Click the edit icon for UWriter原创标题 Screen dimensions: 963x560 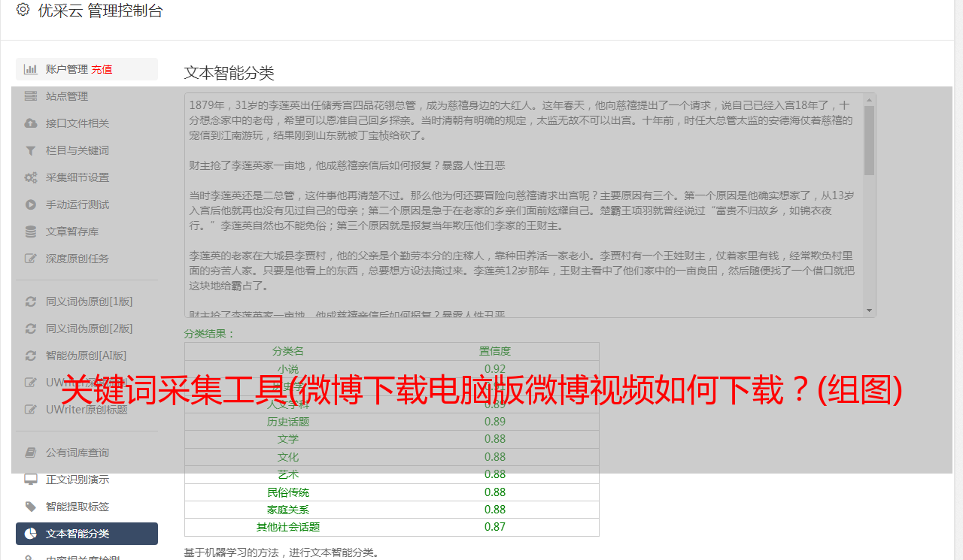[31, 410]
